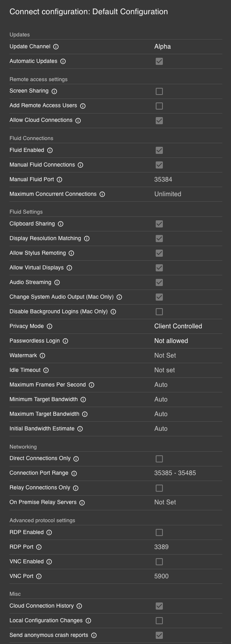
Task: Change Passwordless Login Not allowed setting
Action: pos(171,341)
